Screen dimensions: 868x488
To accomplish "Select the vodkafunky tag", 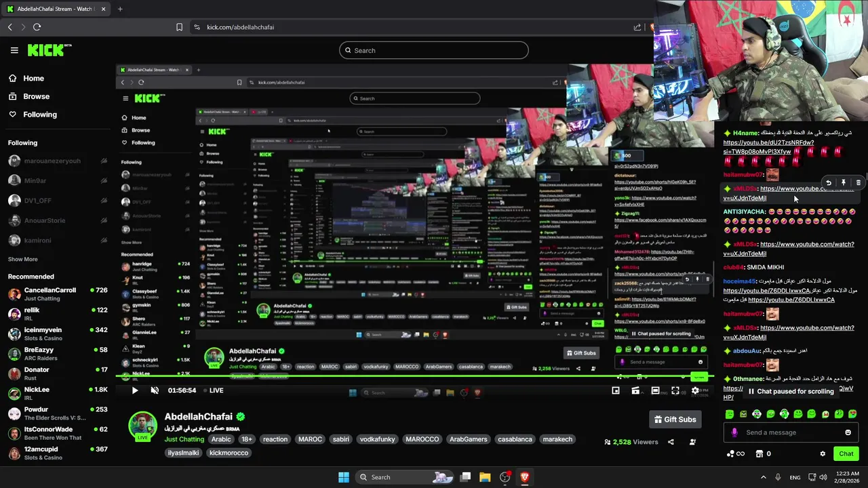I will coord(377,439).
